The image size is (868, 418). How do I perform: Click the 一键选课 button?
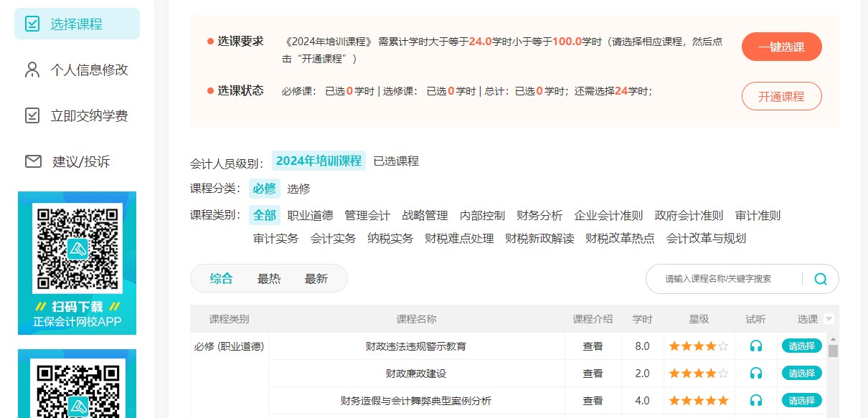coord(781,47)
